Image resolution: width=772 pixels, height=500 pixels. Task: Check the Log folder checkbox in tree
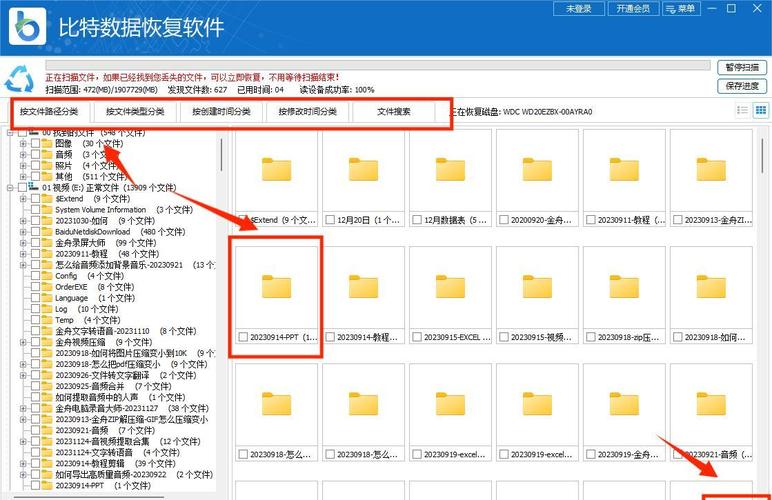[x=35, y=309]
